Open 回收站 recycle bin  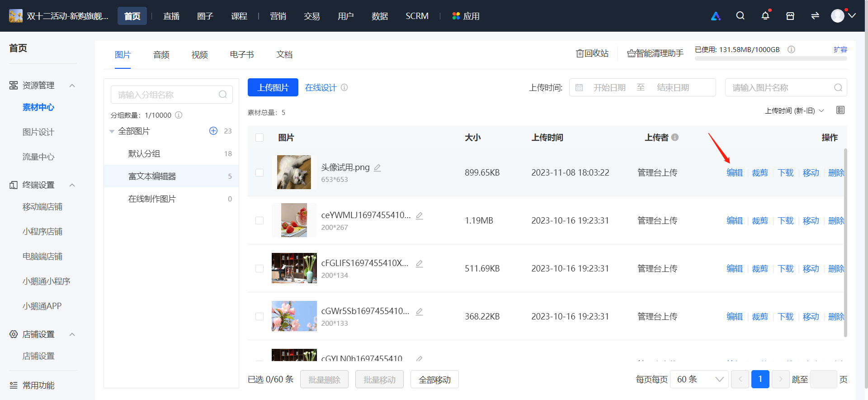pos(592,53)
